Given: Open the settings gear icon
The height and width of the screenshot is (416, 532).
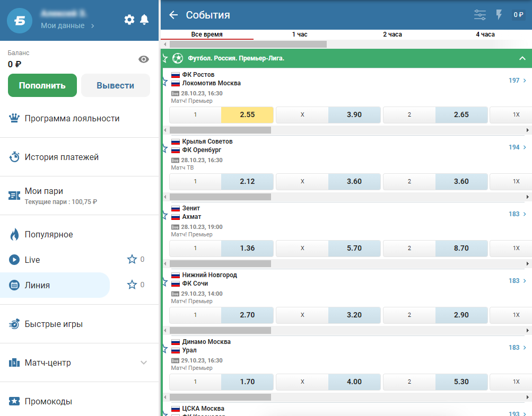Looking at the screenshot, I should point(129,20).
